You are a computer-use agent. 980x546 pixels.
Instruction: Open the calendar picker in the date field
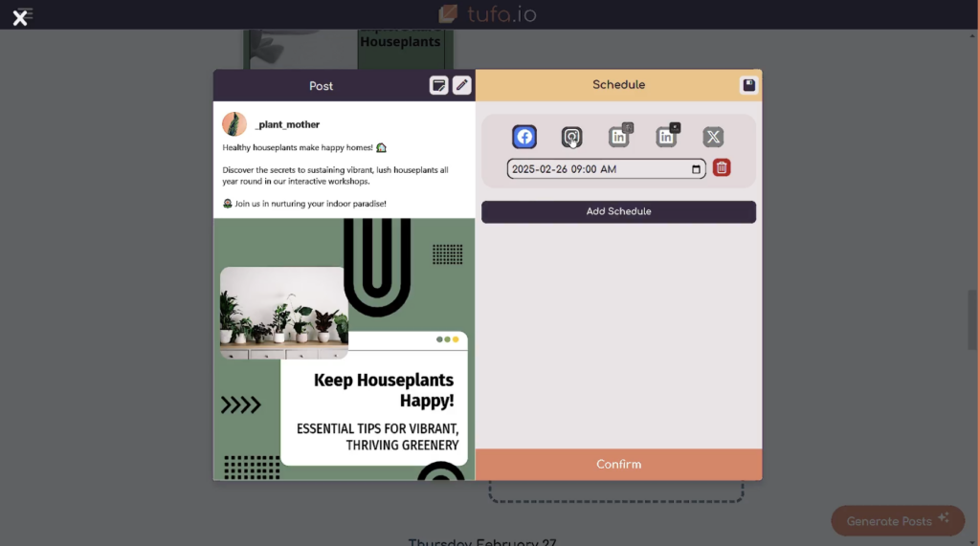[x=696, y=169]
